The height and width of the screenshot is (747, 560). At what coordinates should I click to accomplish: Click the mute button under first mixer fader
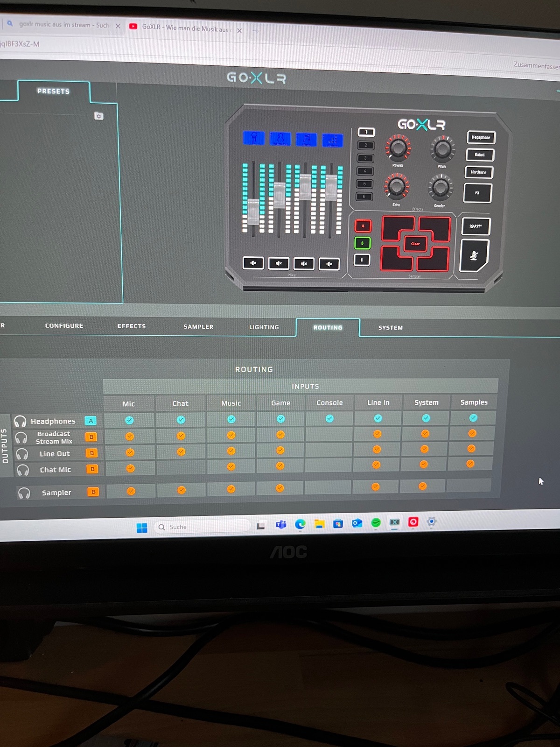coord(253,263)
